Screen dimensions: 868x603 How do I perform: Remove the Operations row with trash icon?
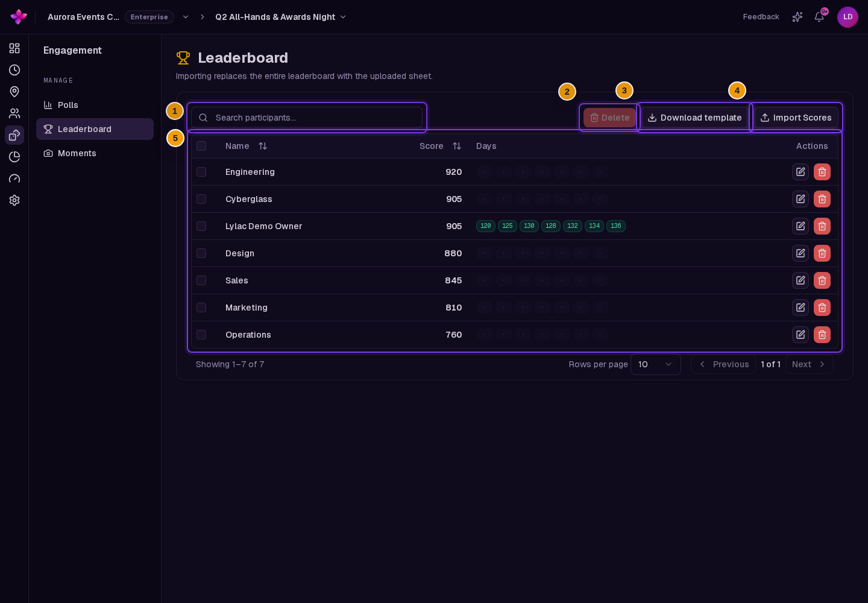coord(822,335)
